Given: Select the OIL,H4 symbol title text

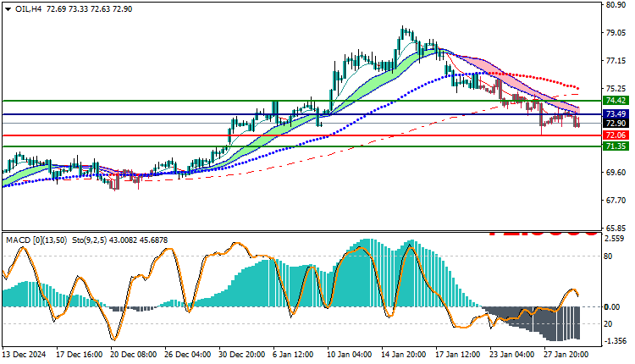Looking at the screenshot, I should (28, 9).
